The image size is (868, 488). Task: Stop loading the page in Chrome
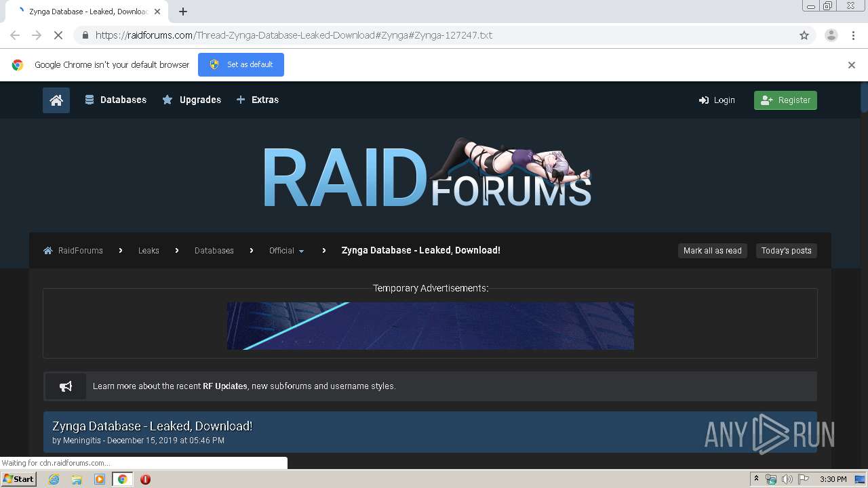point(58,35)
